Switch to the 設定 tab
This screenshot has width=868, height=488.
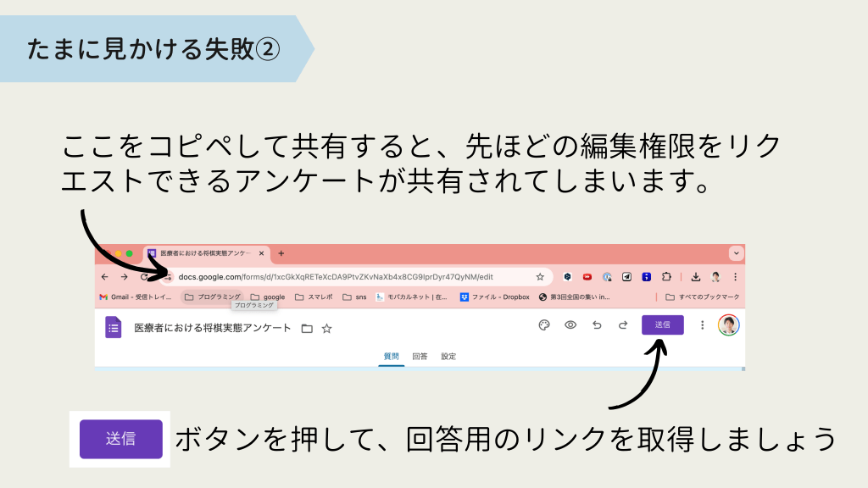coord(448,357)
